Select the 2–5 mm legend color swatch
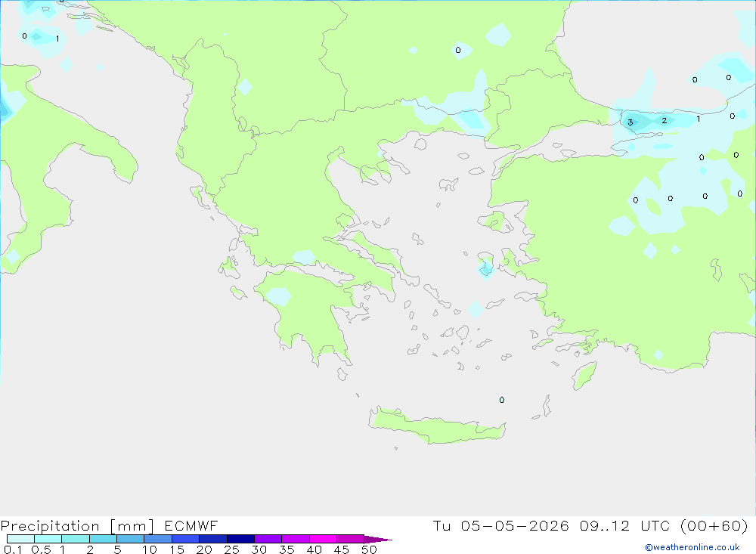Viewport: 756px width, 554px height. pyautogui.click(x=103, y=539)
